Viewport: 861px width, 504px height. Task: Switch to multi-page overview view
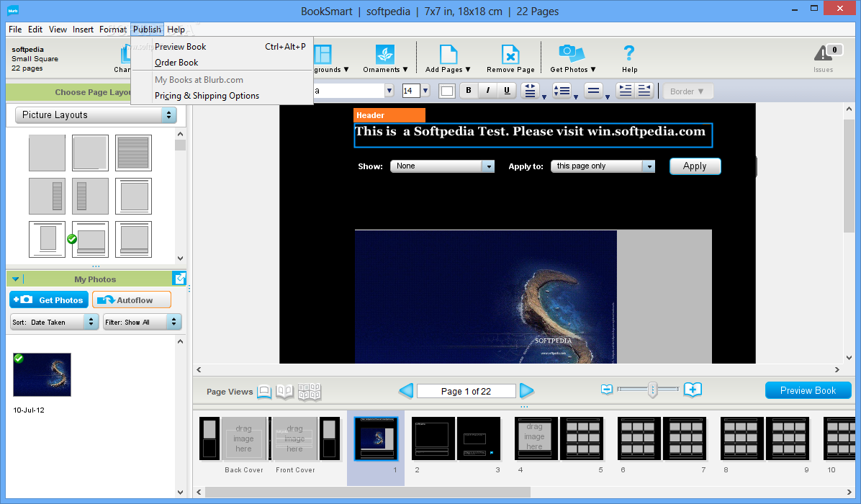tap(309, 392)
